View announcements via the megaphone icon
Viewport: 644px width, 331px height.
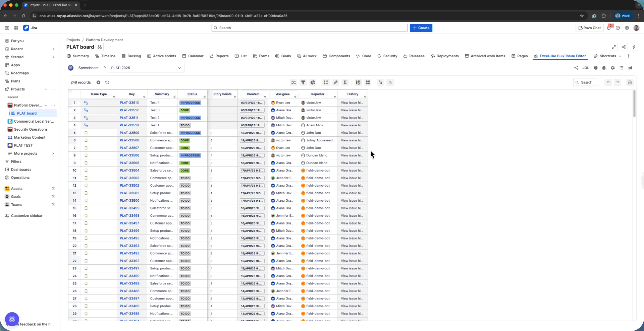(x=630, y=68)
